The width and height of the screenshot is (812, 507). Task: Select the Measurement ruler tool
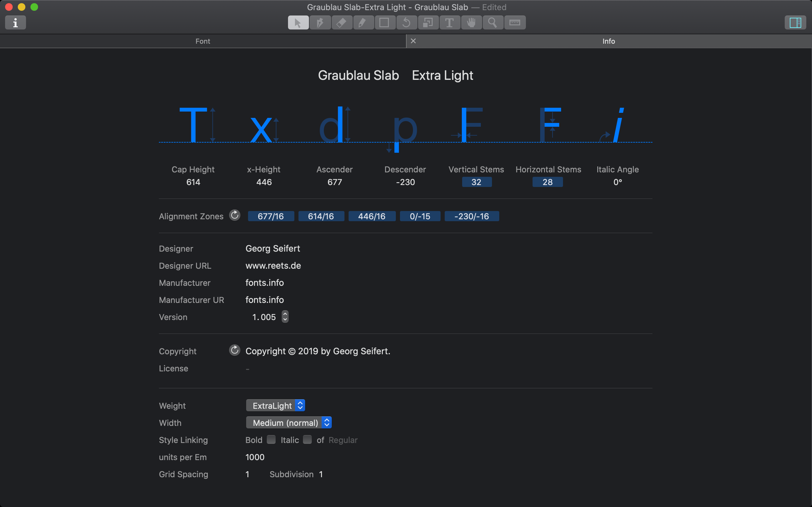(x=514, y=22)
